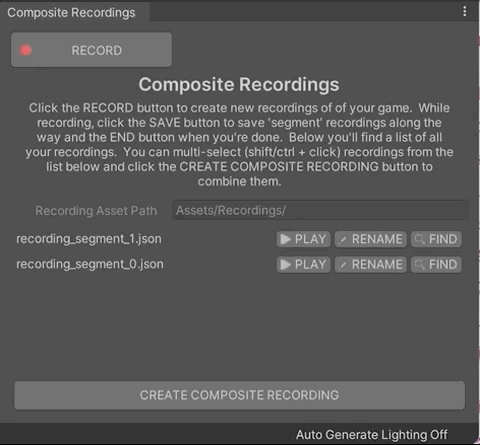Click the play triangle icon for recording_segment_0.json
Image resolution: width=480 pixels, height=445 pixels.
(x=285, y=265)
